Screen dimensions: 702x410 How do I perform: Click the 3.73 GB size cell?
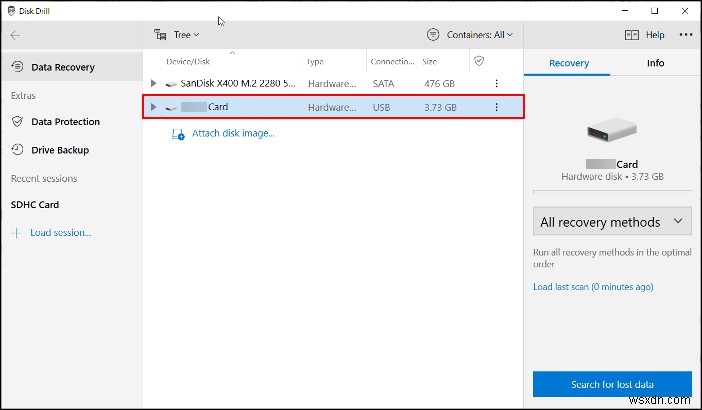pos(441,107)
